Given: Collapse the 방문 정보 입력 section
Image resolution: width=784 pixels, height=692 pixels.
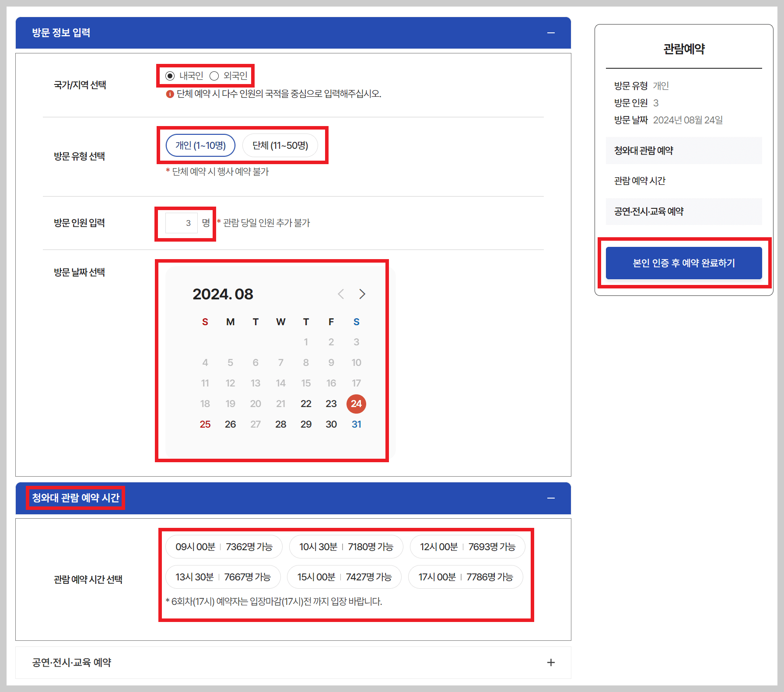Looking at the screenshot, I should click(551, 32).
